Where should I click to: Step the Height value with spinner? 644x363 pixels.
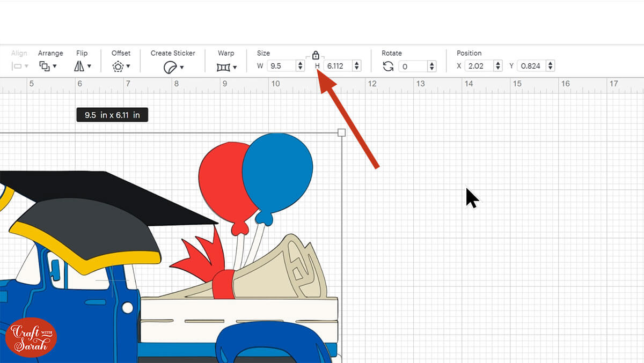pyautogui.click(x=357, y=66)
